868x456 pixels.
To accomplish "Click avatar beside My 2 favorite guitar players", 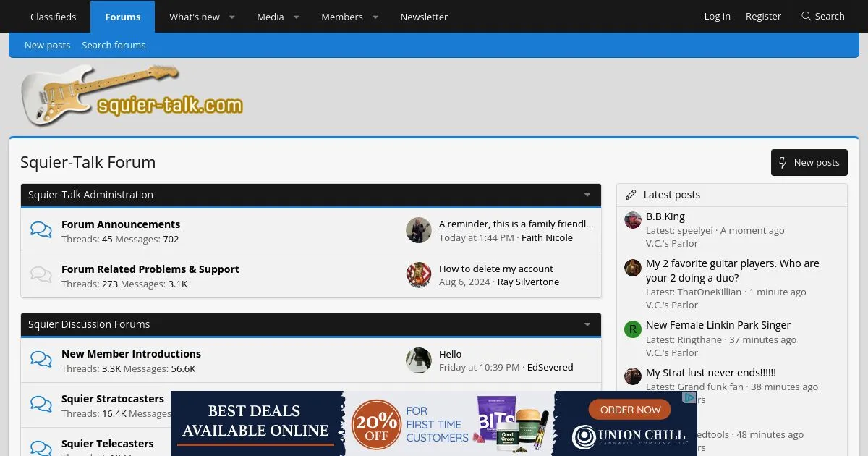I will click(633, 267).
